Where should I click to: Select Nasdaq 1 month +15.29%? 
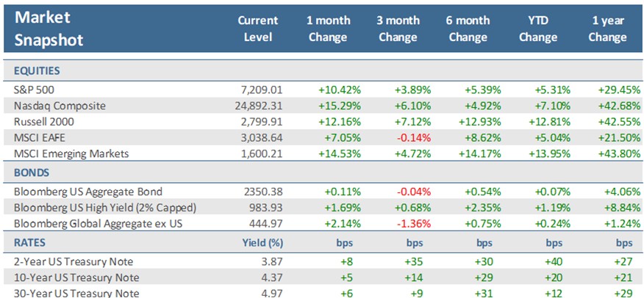tap(340, 106)
